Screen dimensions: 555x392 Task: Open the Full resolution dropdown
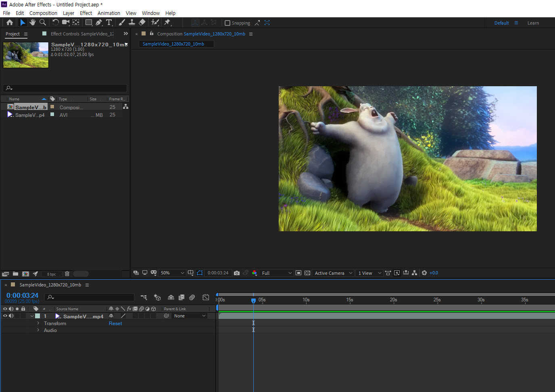click(x=277, y=273)
